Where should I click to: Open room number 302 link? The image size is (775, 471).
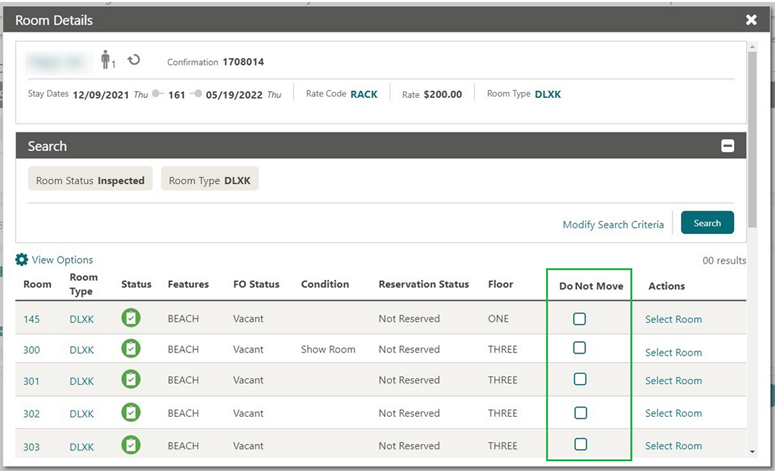coord(31,414)
